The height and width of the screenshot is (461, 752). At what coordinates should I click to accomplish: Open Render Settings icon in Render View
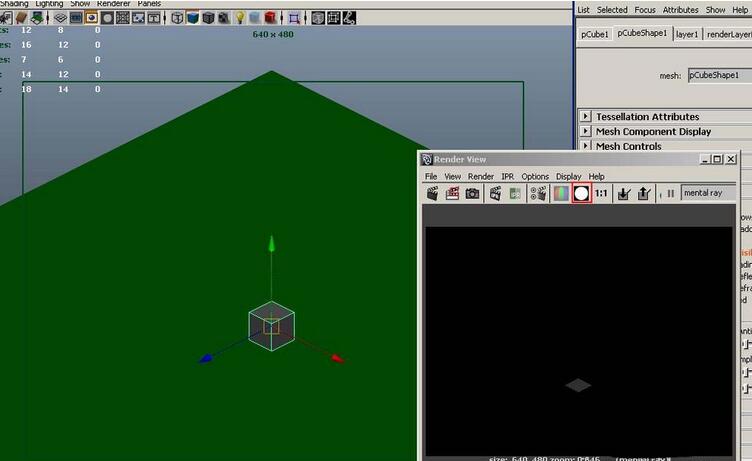[x=537, y=193]
